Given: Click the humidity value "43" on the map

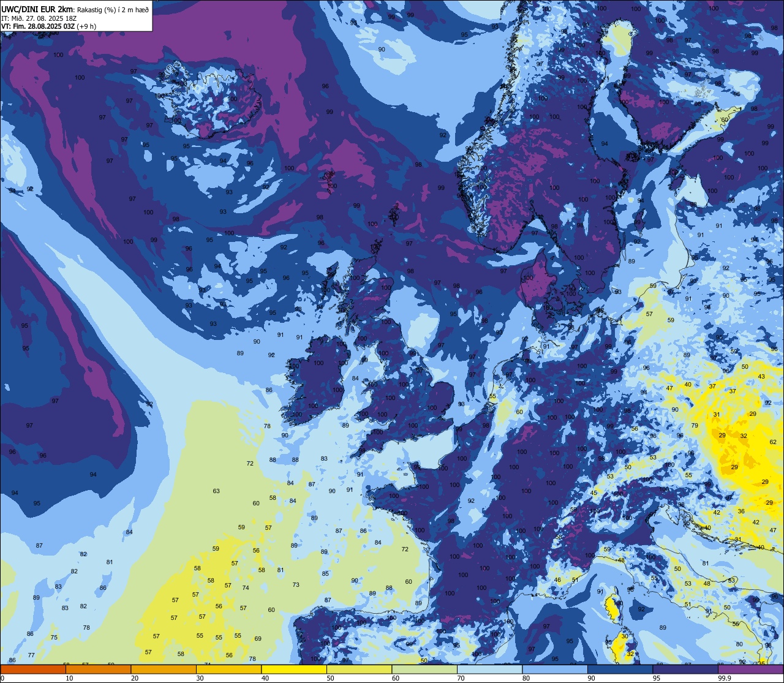Looking at the screenshot, I should [x=761, y=377].
